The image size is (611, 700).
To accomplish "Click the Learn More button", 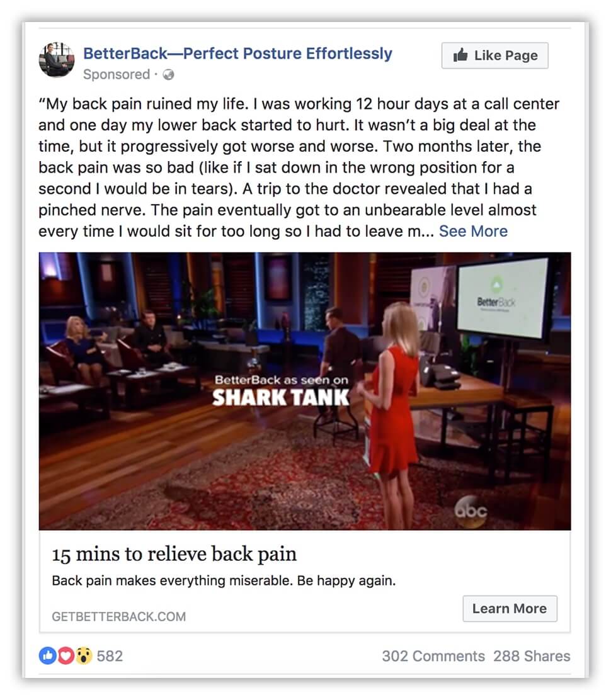I will pos(510,609).
